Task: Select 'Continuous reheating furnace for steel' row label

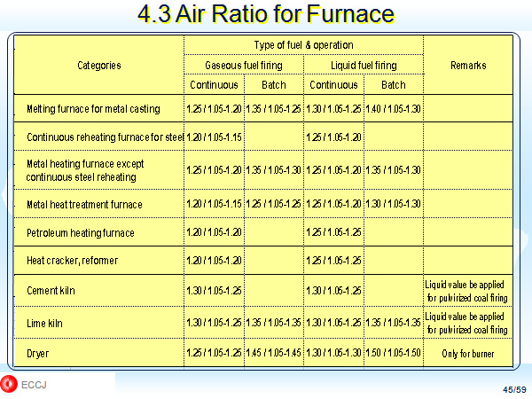Action: click(x=105, y=137)
